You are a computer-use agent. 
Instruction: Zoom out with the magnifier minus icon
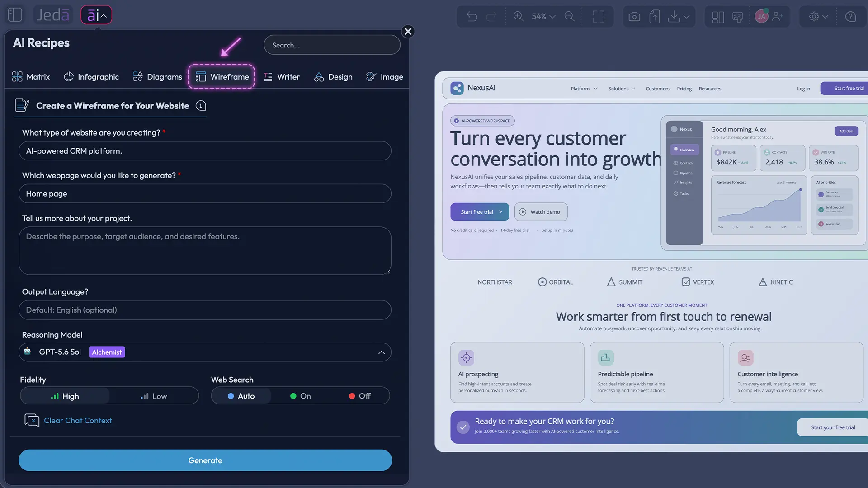click(570, 17)
